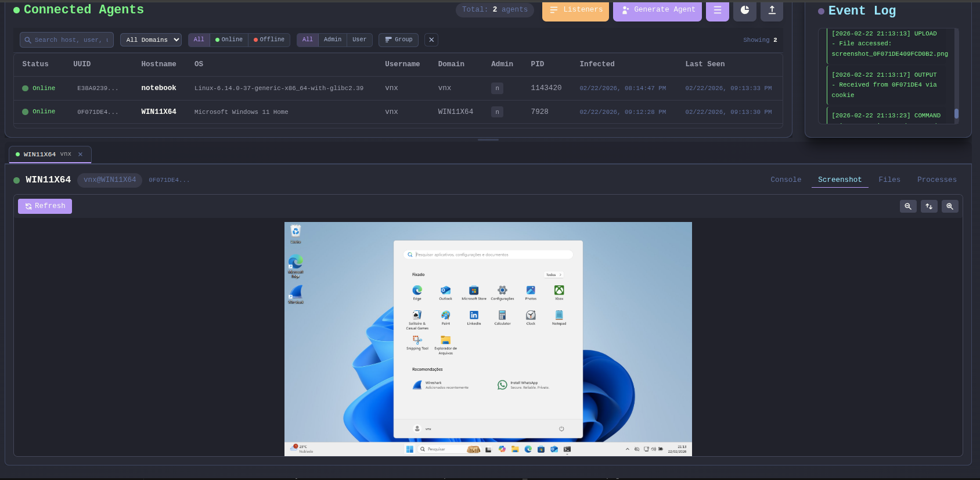Click PID 1143420 cell
Image resolution: width=980 pixels, height=480 pixels.
click(546, 88)
